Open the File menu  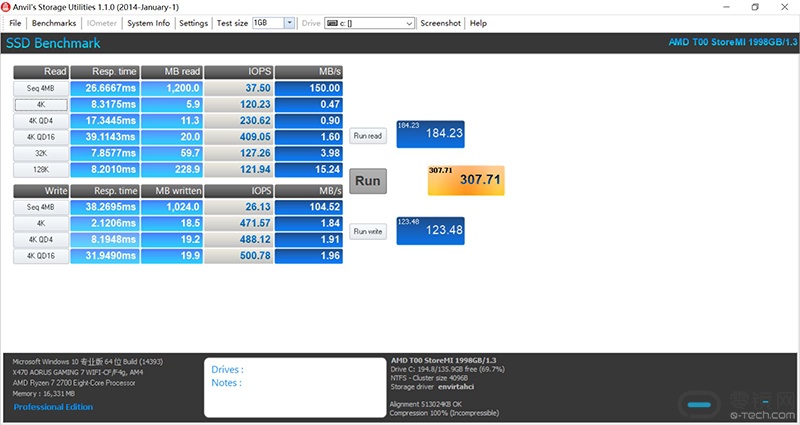15,23
